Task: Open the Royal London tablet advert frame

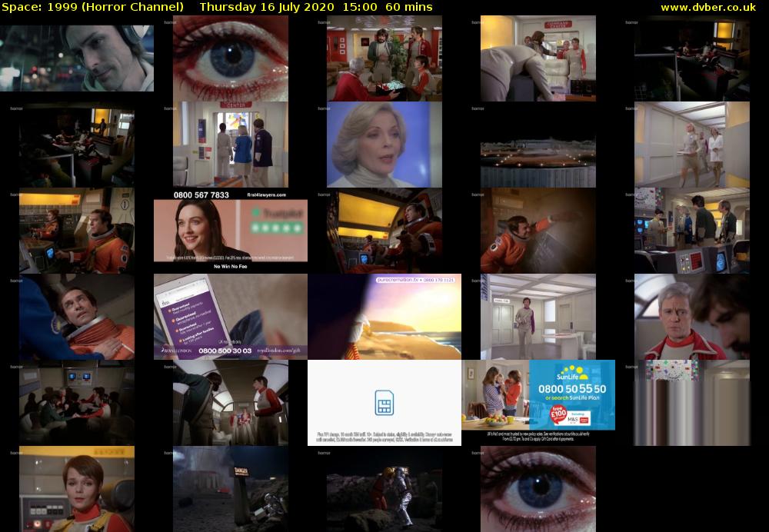Action: pos(231,317)
